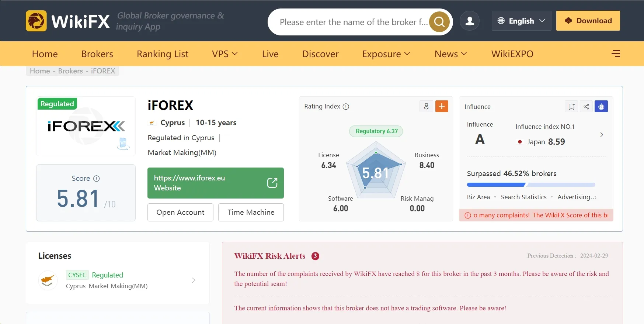Viewport: 644px width, 324px height.
Task: Click the orange plus icon in Rating Index
Action: click(x=442, y=106)
